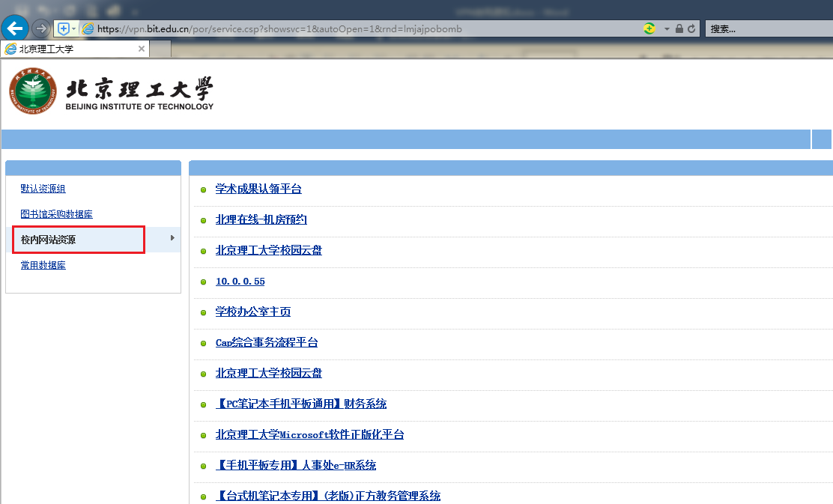The height and width of the screenshot is (504, 833).
Task: Click the blue shield icon beside the address bar
Action: coord(63,28)
